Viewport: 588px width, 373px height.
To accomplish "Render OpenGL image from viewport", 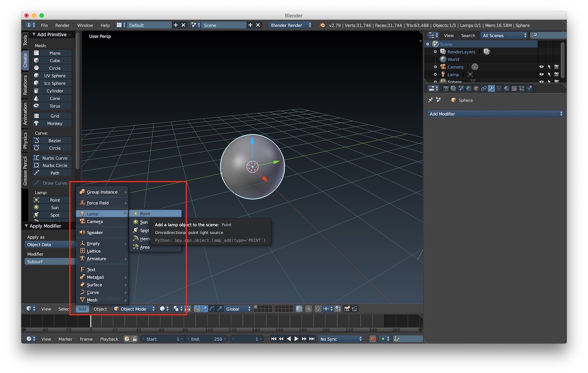I will [x=347, y=309].
